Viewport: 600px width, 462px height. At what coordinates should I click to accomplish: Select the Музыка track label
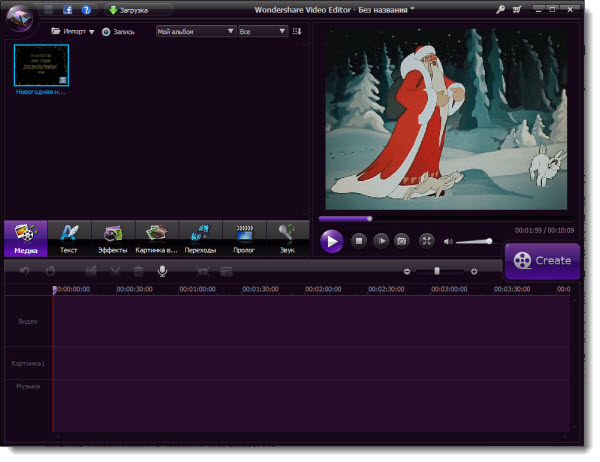click(x=28, y=387)
